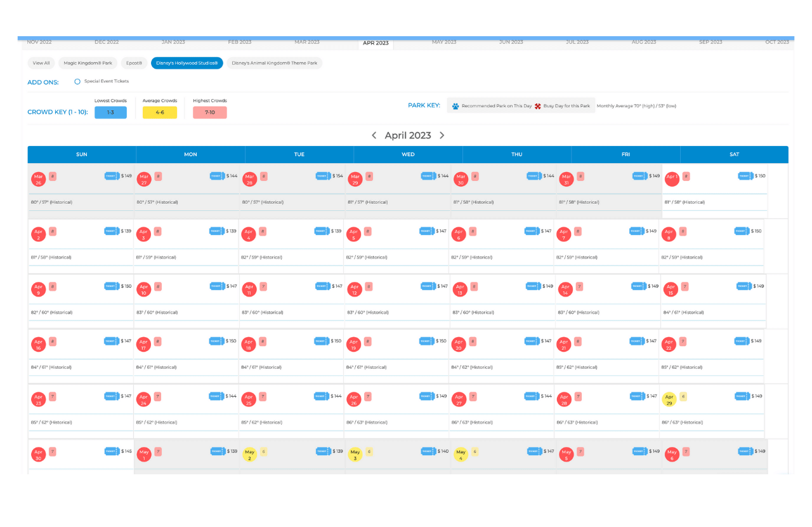Screen dimensions: 812x527
Task: Select the Special Event Tickets radio button
Action: coord(77,81)
